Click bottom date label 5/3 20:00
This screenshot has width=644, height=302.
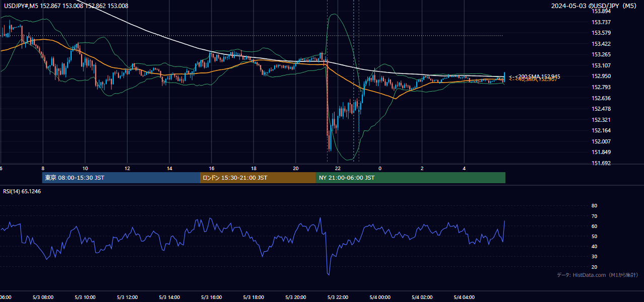[296, 297]
